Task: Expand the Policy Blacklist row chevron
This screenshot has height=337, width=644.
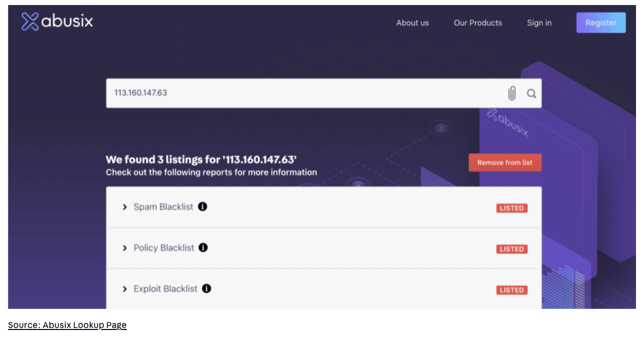Action: click(x=125, y=248)
